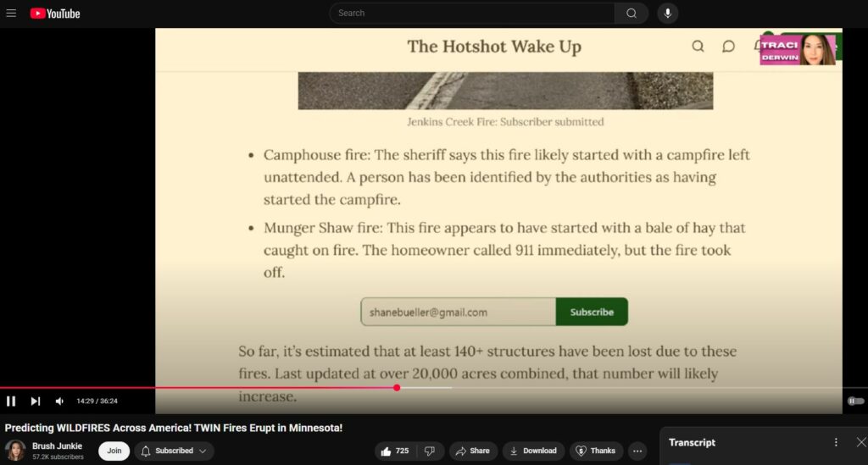The image size is (868, 465).
Task: Seek using the red progress scrubber
Action: 397,388
